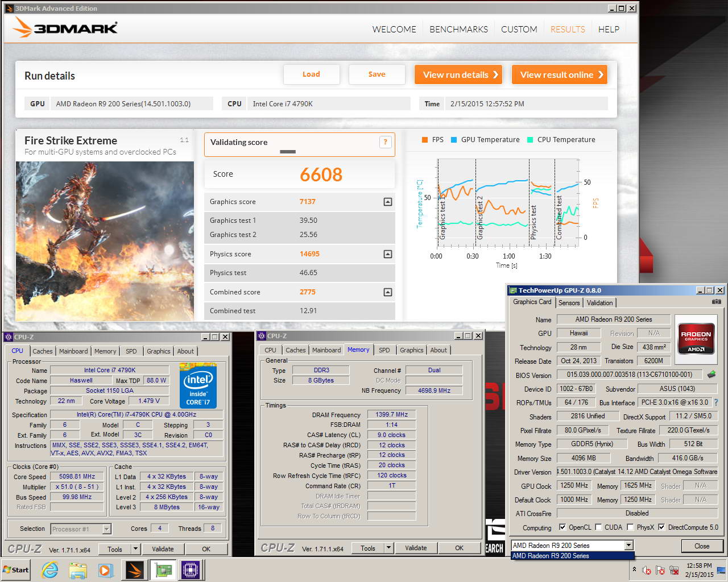The width and height of the screenshot is (728, 582).
Task: Switch to GPU-Z on the taskbar
Action: (163, 570)
